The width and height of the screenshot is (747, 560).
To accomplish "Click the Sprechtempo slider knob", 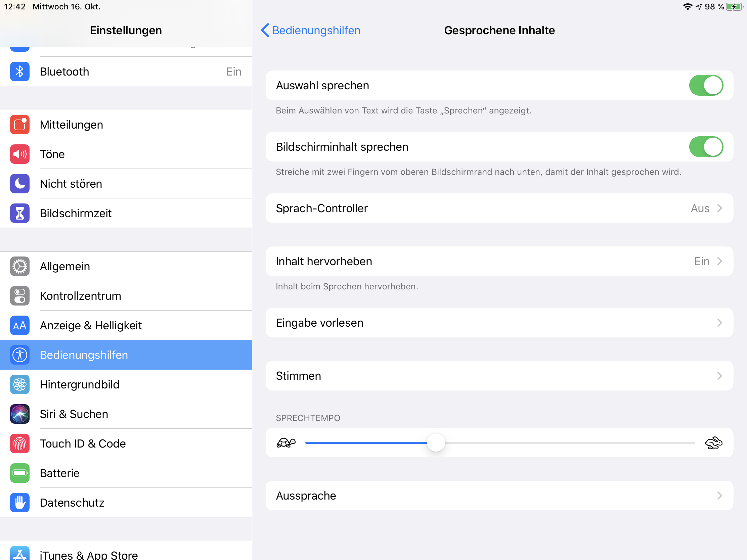I will coord(436,442).
